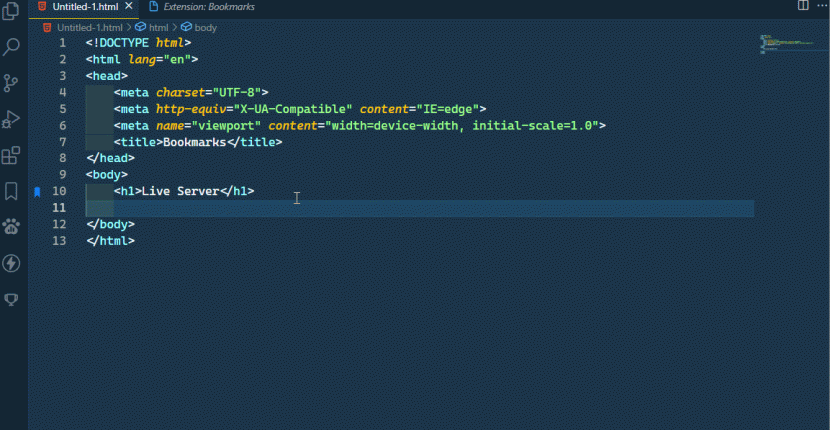Open the Run and Debug view
Screen dimensions: 830x430
(x=12, y=119)
